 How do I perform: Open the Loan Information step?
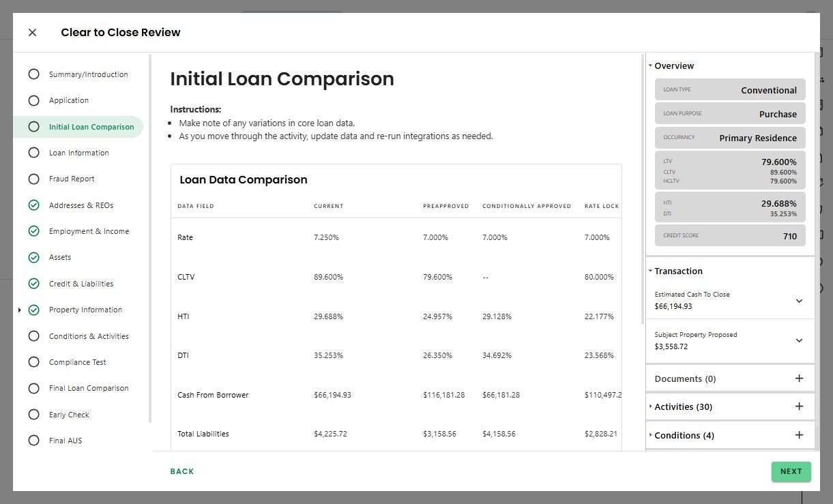tap(78, 153)
